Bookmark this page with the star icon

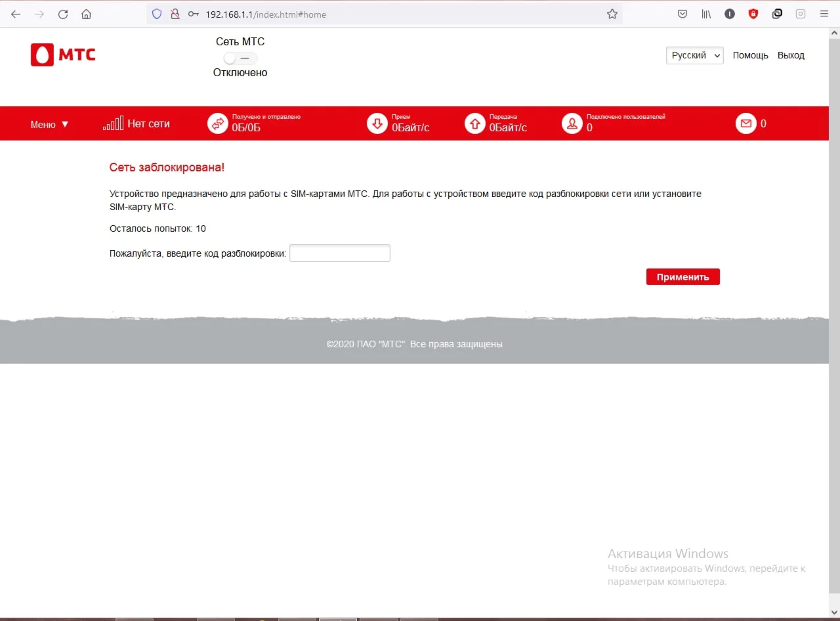612,14
